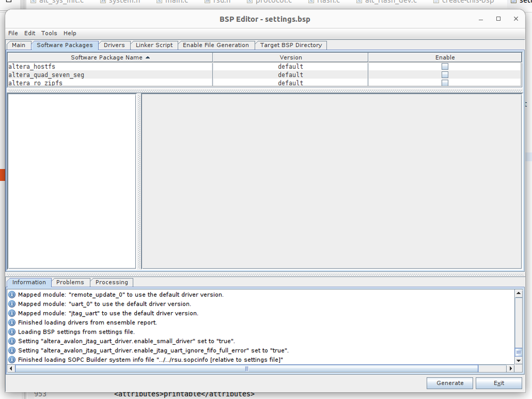Image resolution: width=532 pixels, height=399 pixels.
Task: Click the log scroll up arrow
Action: point(519,293)
